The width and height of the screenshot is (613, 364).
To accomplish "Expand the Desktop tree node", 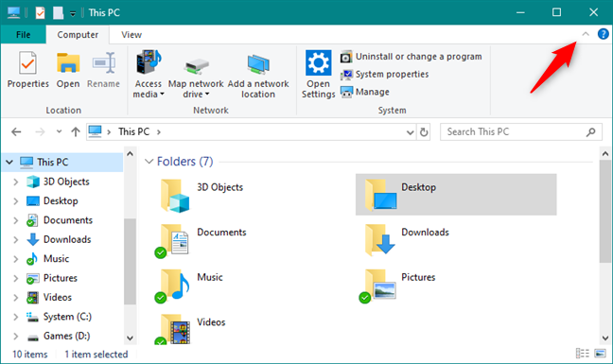I will [16, 201].
